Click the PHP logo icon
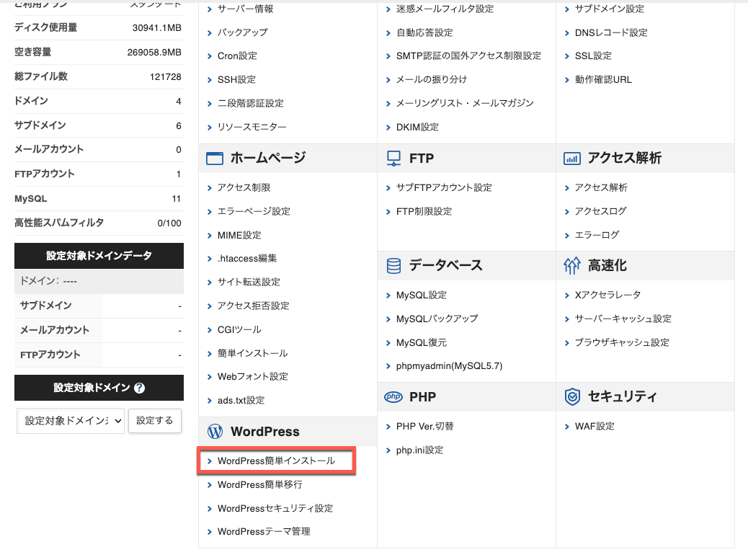This screenshot has width=748, height=560. (393, 396)
